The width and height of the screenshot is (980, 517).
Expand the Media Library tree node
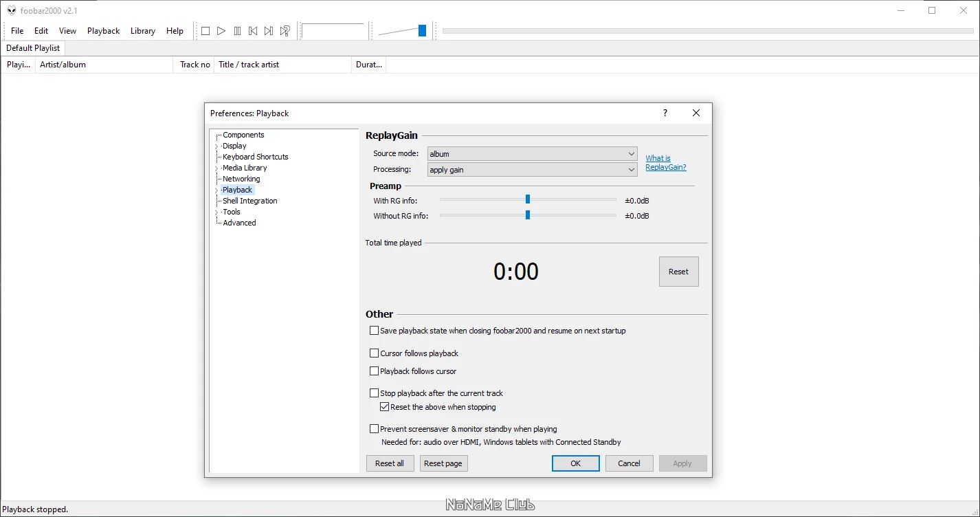click(x=216, y=168)
